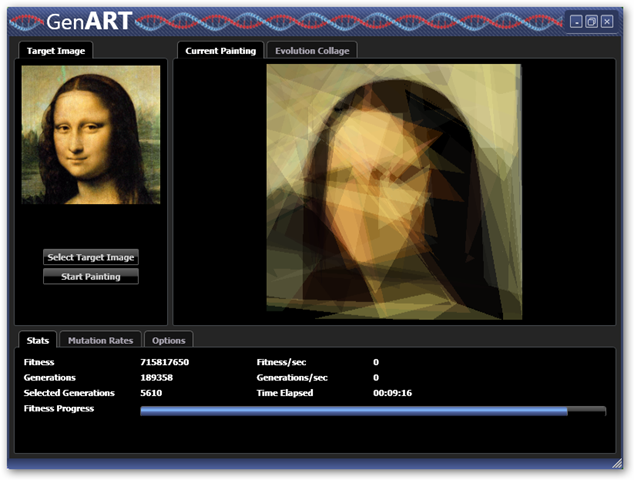The image size is (634, 480).
Task: Click the Fitness Progress label
Action: (x=59, y=408)
